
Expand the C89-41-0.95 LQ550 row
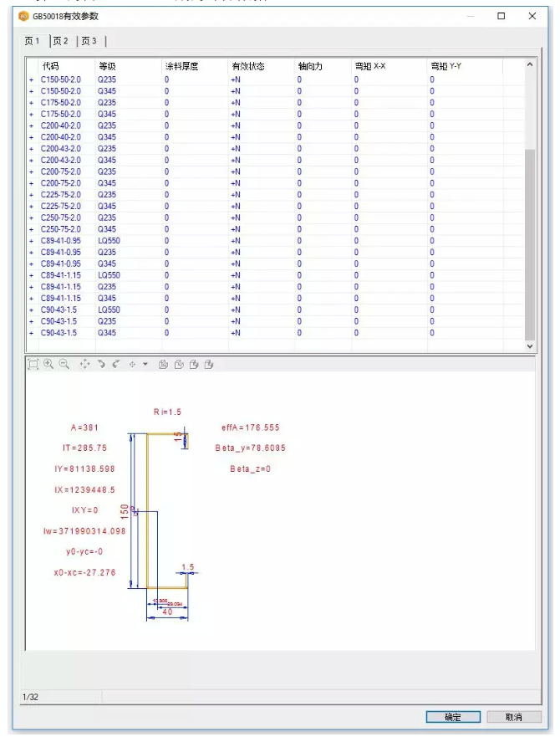pos(32,241)
